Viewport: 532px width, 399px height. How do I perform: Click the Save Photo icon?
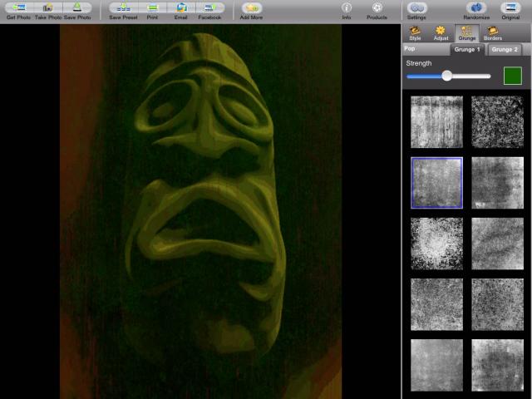coord(77,7)
